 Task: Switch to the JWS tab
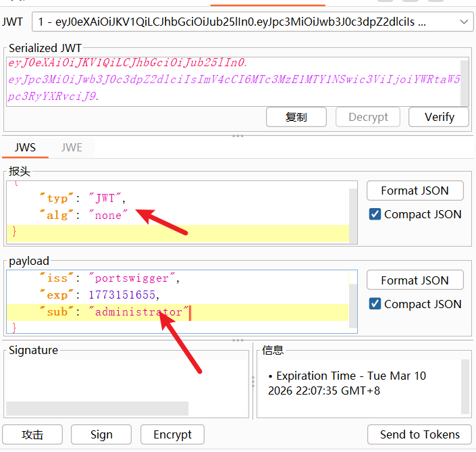coord(25,147)
